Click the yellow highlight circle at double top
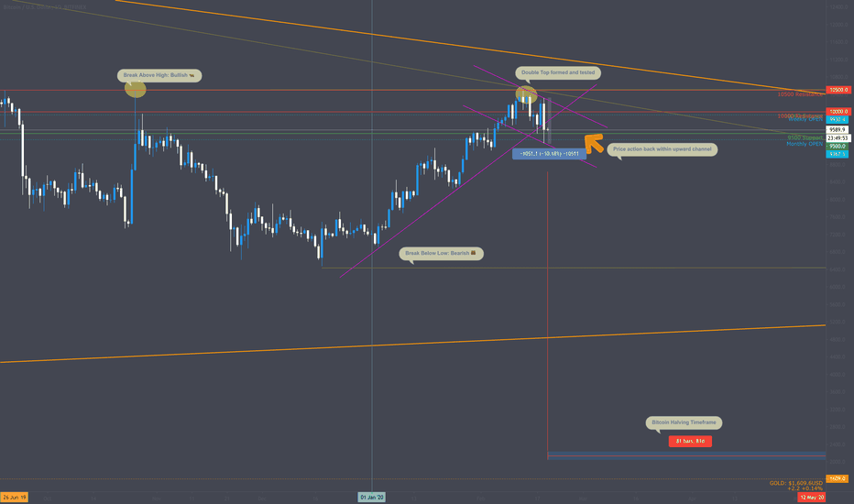 click(x=526, y=94)
